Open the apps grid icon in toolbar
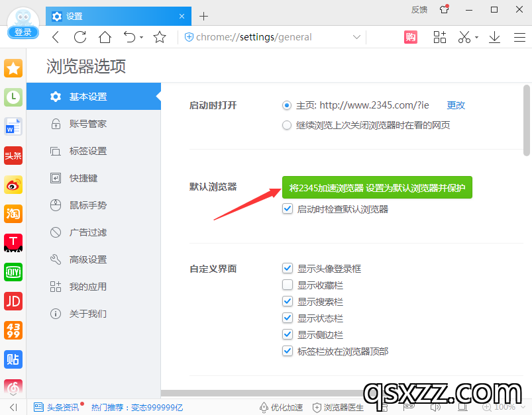 (440, 37)
